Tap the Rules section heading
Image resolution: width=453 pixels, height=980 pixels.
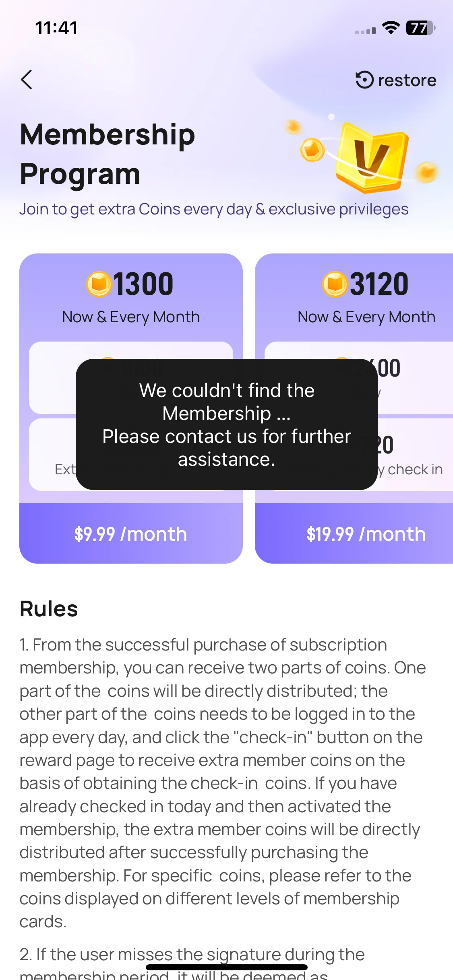(x=49, y=609)
